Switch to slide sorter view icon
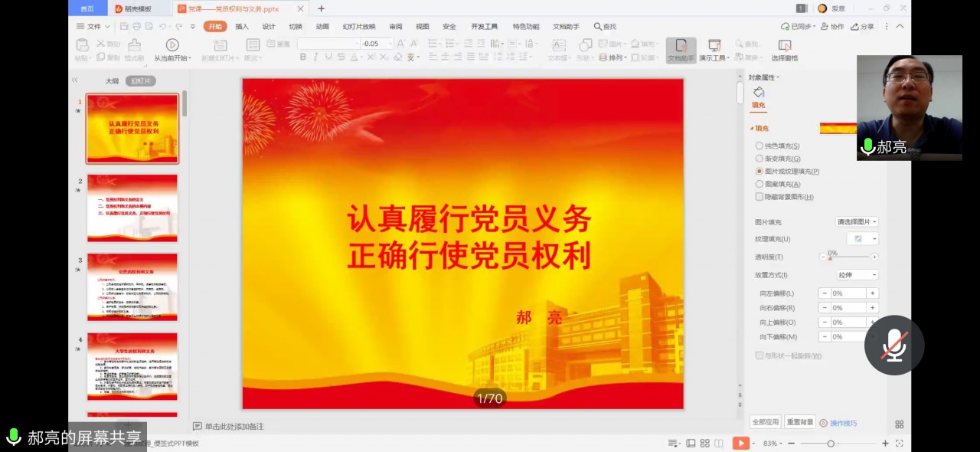This screenshot has width=980, height=452. coord(704,443)
